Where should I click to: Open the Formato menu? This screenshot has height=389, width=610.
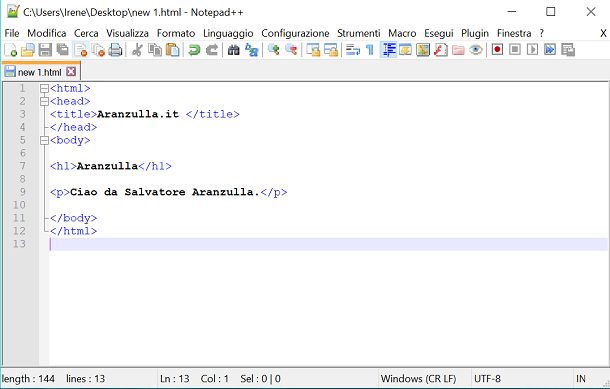(x=176, y=33)
